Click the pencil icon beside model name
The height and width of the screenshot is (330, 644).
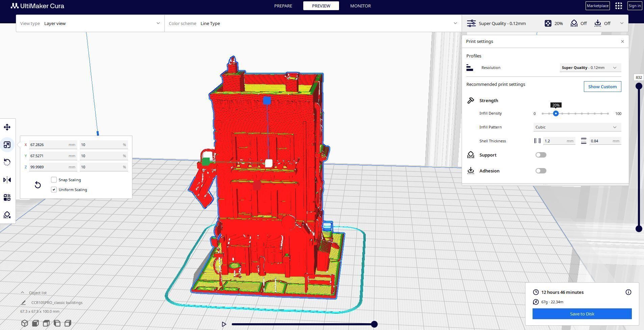click(23, 303)
